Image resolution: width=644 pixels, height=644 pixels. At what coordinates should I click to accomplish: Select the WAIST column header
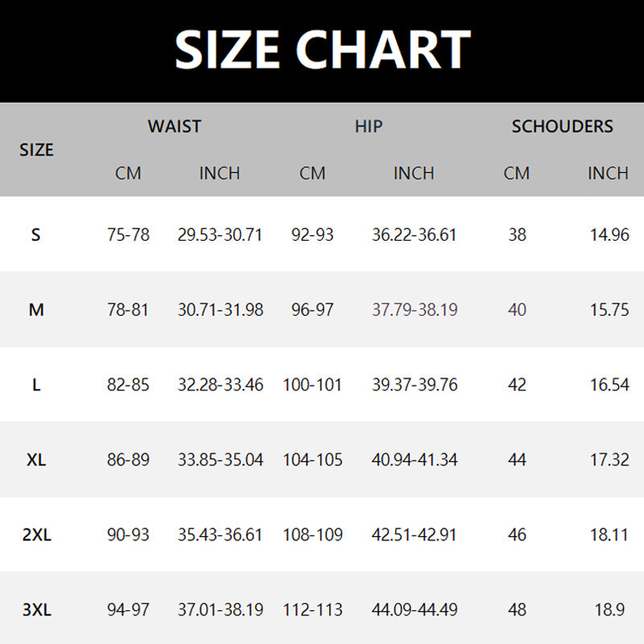click(x=174, y=126)
